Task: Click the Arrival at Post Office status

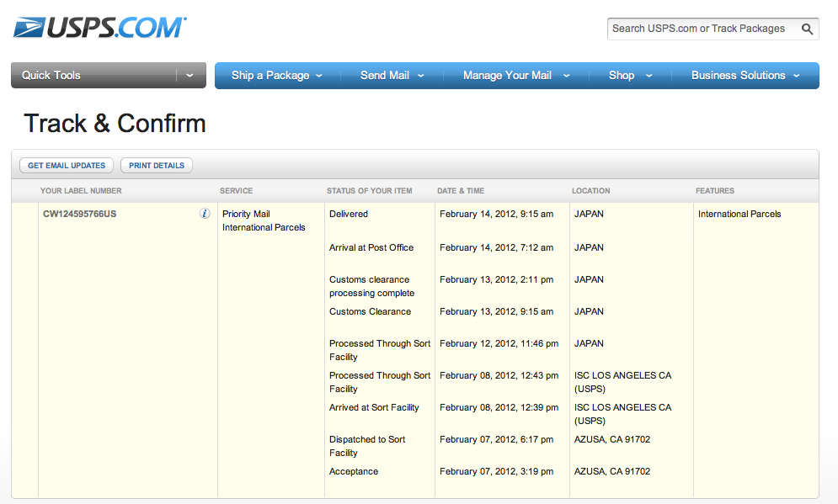Action: [x=371, y=247]
